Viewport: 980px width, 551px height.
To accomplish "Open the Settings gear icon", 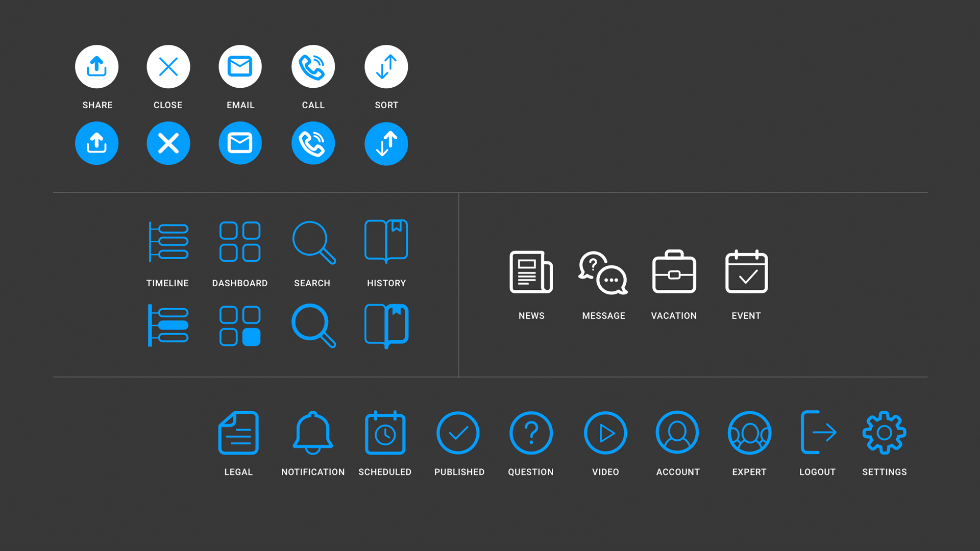I will click(x=884, y=433).
